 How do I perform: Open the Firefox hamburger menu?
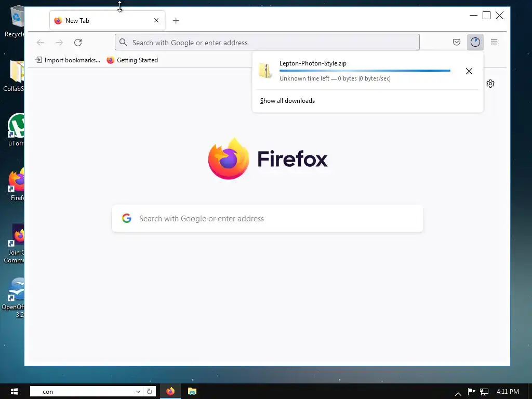point(494,42)
